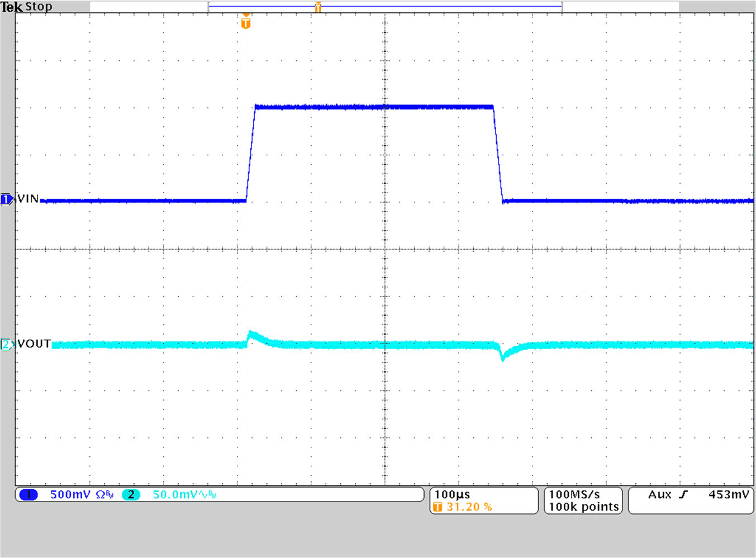Open the 500mV Channel 1 scale readout
The height and width of the screenshot is (558, 756).
coord(70,494)
